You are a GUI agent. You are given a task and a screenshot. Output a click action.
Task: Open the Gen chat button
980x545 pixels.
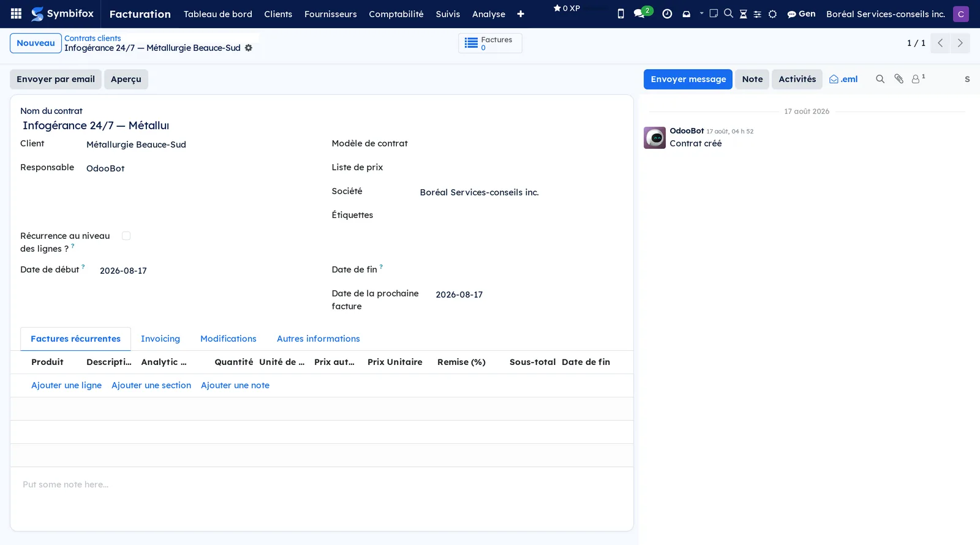tap(801, 13)
